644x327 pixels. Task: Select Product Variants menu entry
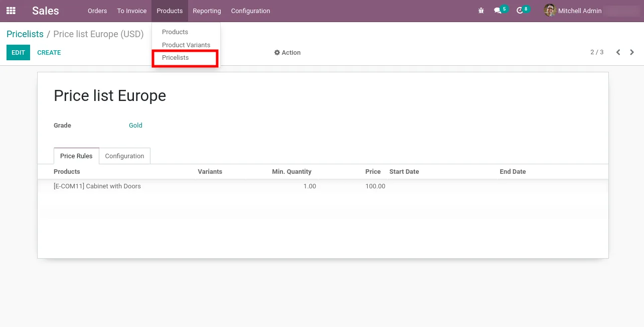(186, 45)
